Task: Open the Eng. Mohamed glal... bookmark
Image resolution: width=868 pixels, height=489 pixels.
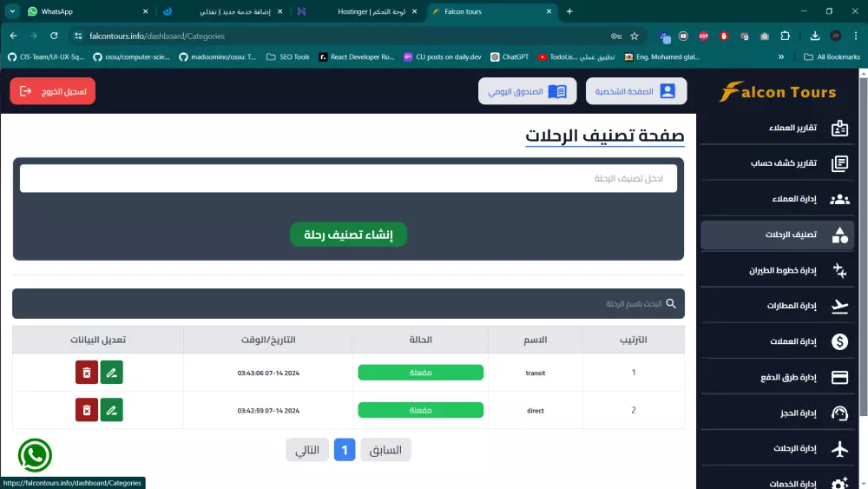Action: coord(662,57)
